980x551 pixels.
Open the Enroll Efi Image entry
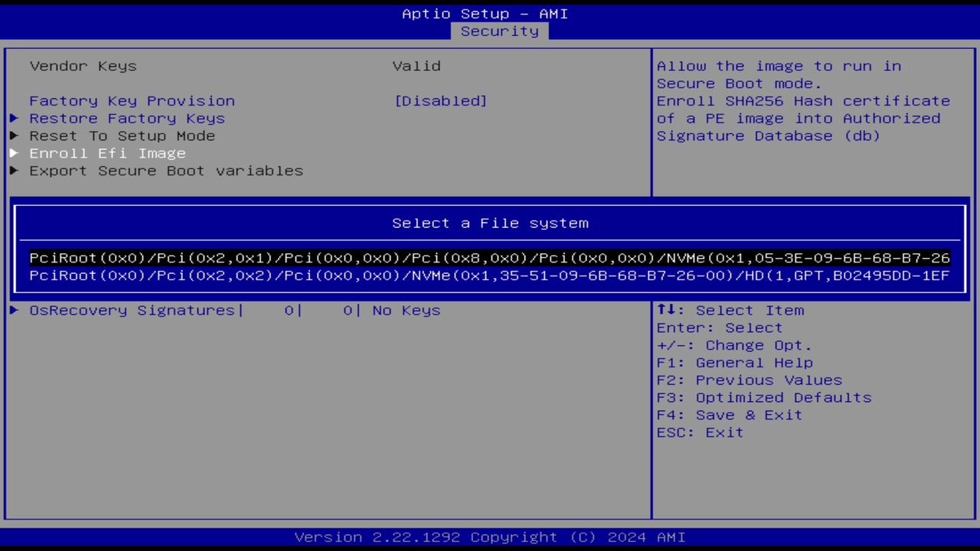click(108, 154)
